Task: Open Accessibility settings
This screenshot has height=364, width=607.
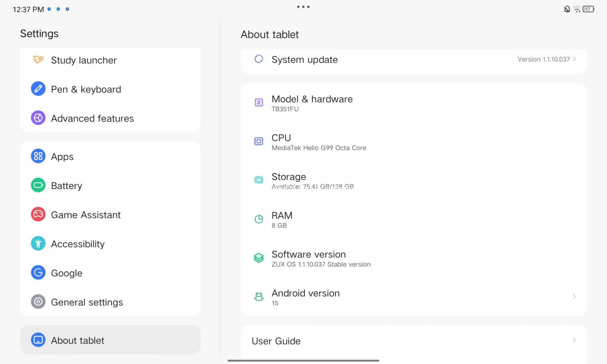Action: pos(110,243)
